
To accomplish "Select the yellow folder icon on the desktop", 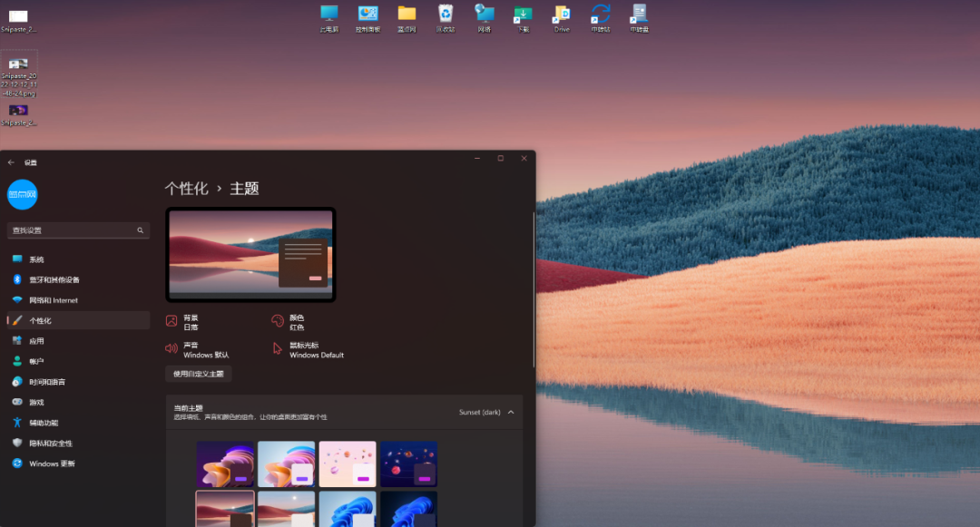I will tap(407, 19).
